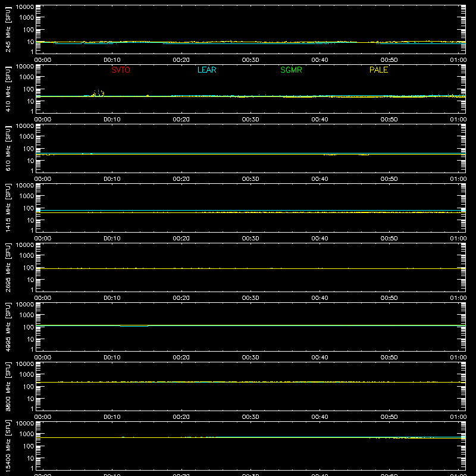The image size is (476, 476).
Task: Click the 10000 y-axis value of 245 MHz plot
Action: 25,7
